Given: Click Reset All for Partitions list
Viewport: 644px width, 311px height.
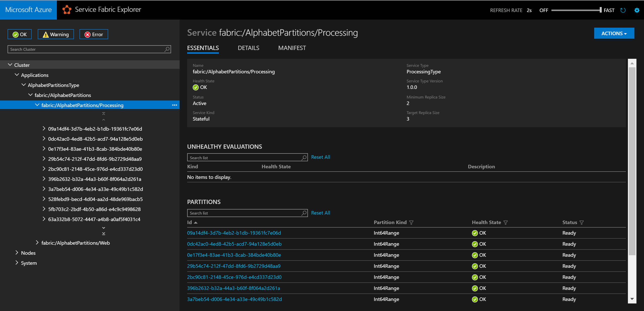Looking at the screenshot, I should (320, 213).
